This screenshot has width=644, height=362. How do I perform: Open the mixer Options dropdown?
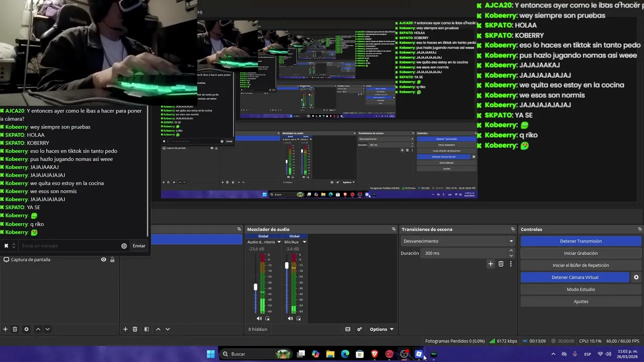point(381,329)
